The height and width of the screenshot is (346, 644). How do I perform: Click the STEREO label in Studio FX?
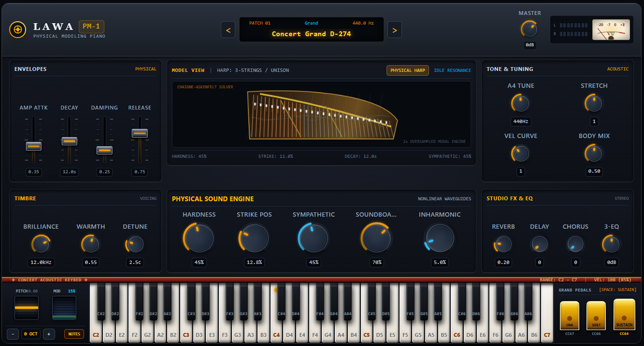click(x=622, y=198)
